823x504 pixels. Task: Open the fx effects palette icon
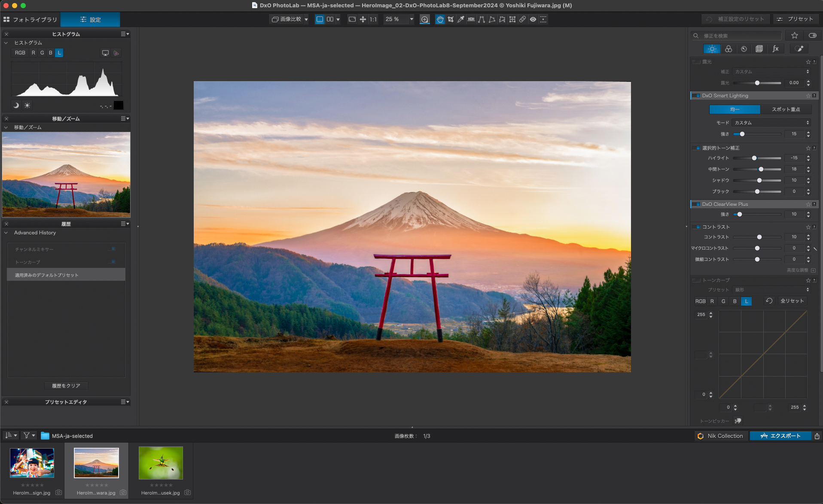pyautogui.click(x=775, y=49)
